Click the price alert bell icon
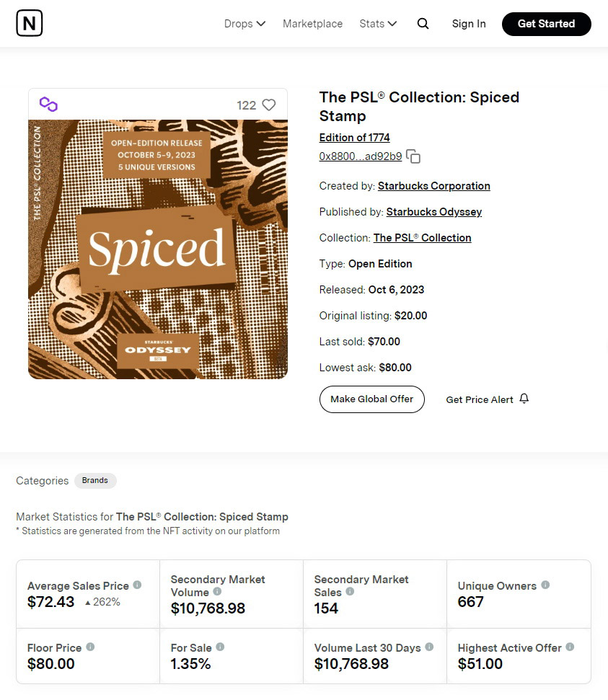Viewport: 608px width, 700px height. (524, 399)
